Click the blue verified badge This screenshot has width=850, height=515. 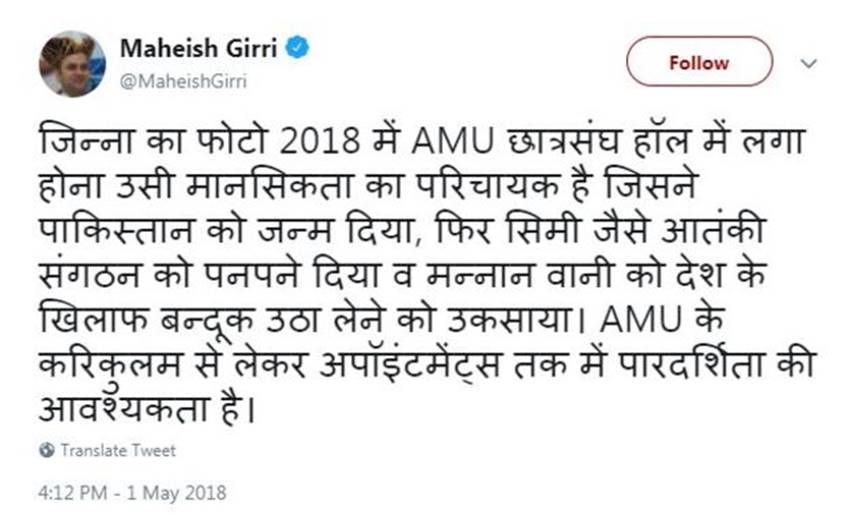[299, 48]
